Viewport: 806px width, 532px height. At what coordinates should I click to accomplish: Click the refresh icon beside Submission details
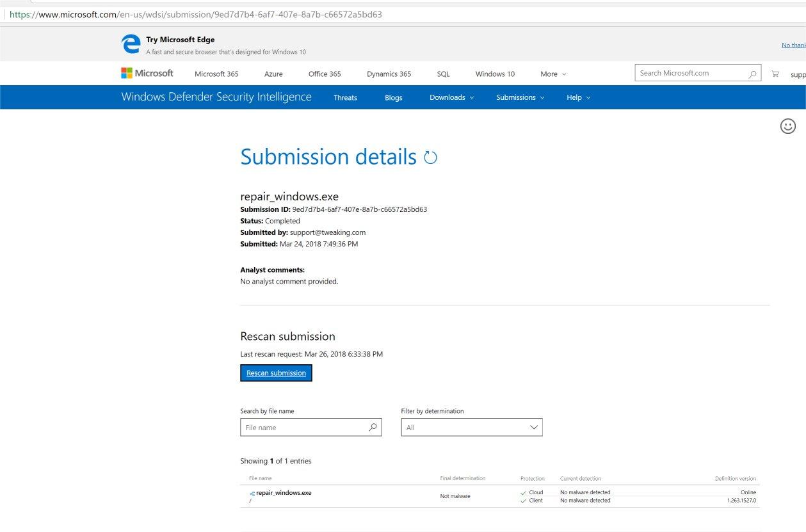pyautogui.click(x=430, y=157)
